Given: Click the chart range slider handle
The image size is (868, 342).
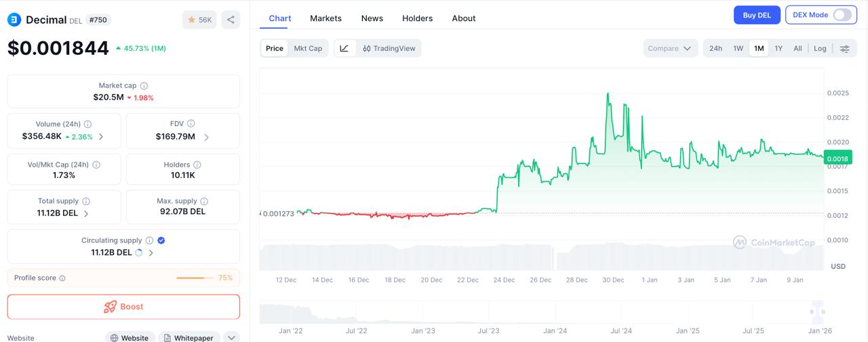Looking at the screenshot, I should point(817,312).
